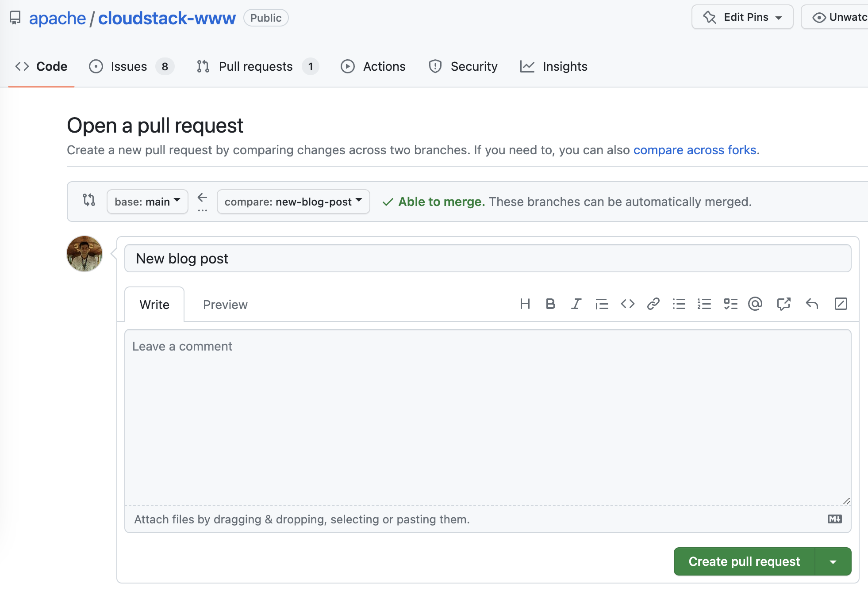Viewport: 868px width, 595px height.
Task: Click the Issues count badge 8
Action: (165, 67)
